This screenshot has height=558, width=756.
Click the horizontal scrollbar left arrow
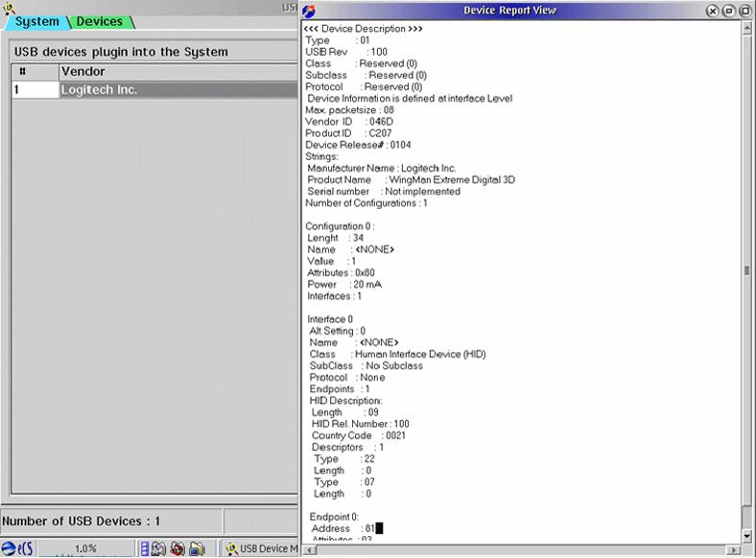pos(309,549)
